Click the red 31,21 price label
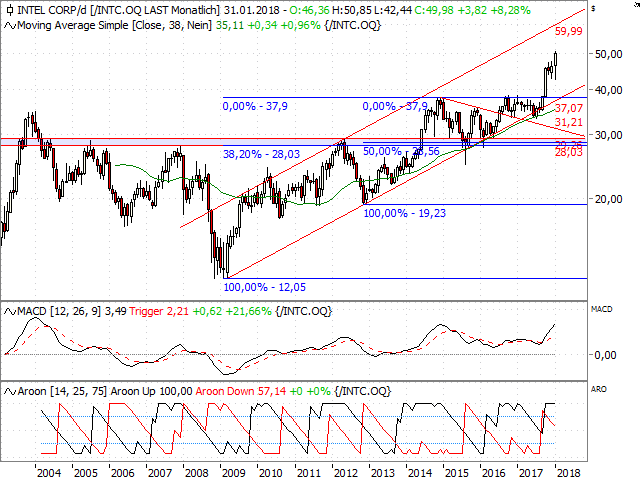 pos(569,122)
